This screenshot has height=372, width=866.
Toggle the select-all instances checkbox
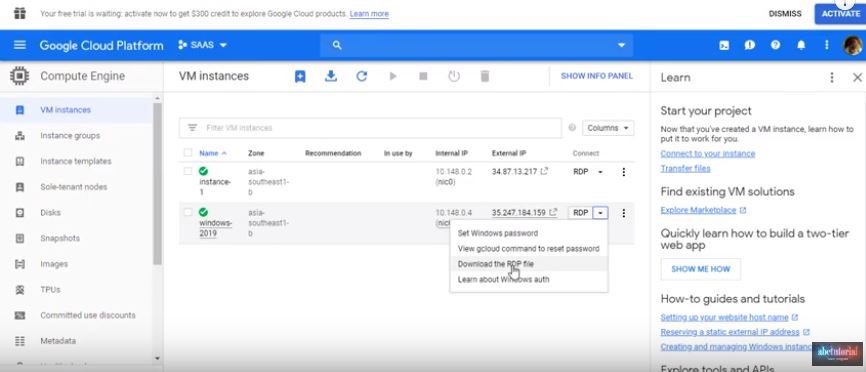point(188,153)
